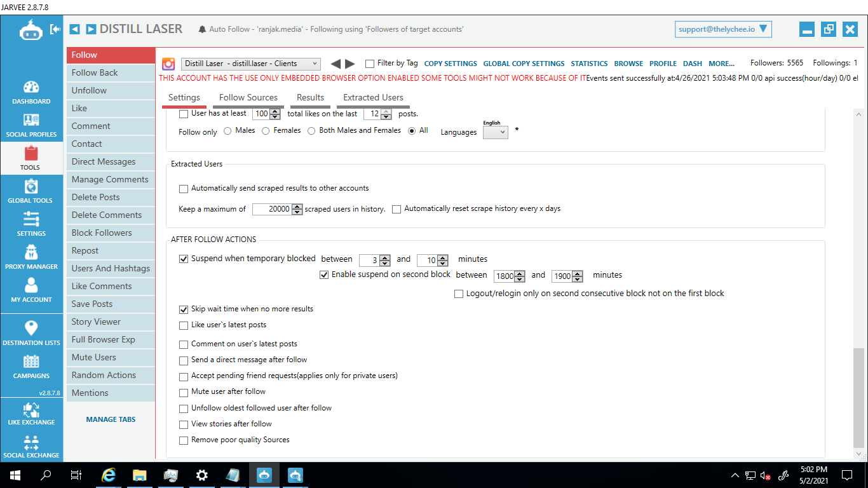Open the Direct Messages tool

[111, 161]
